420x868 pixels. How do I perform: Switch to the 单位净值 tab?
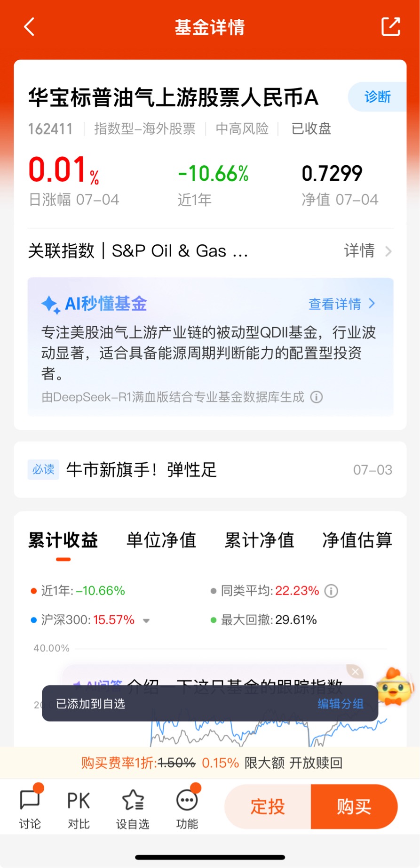point(161,540)
